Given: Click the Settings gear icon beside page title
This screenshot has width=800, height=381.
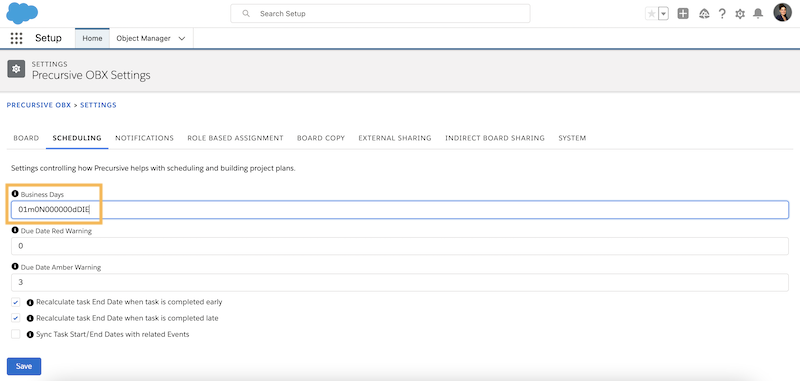Looking at the screenshot, I should [x=16, y=69].
